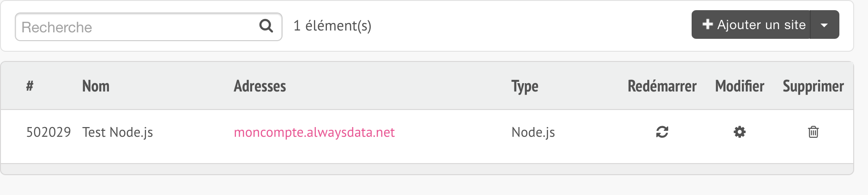Click the Test Node.js site name
The image size is (868, 195).
117,133
